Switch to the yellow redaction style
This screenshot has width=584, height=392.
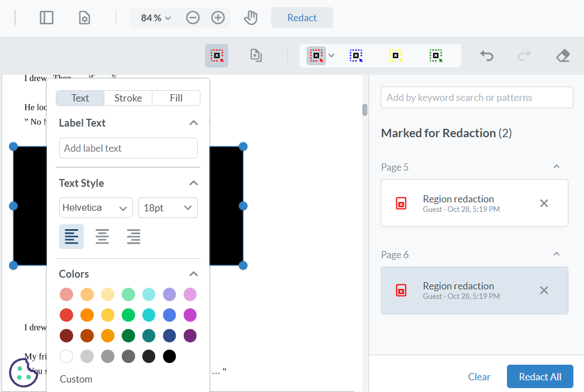(396, 55)
